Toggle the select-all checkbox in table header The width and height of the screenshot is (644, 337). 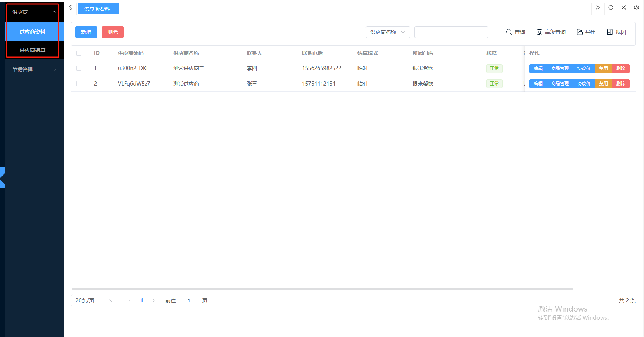click(x=79, y=53)
